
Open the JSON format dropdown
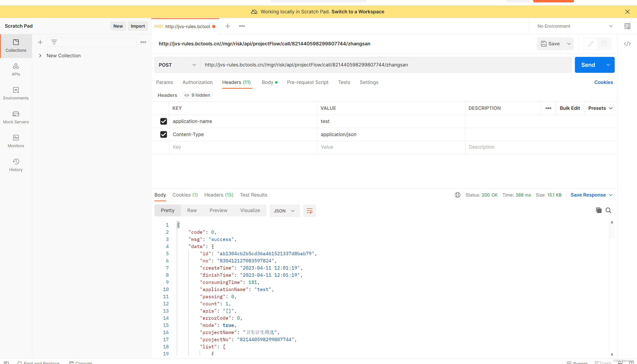coord(284,211)
